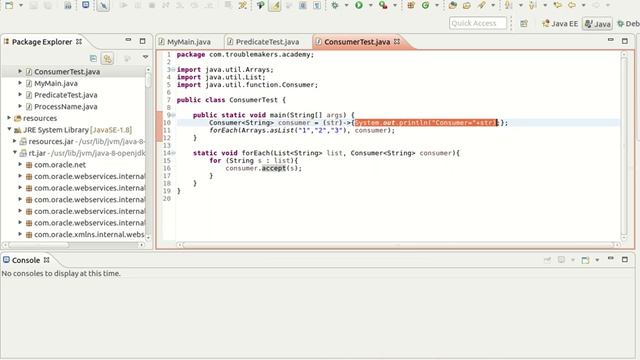The image size is (640, 360).
Task: Click the New file wizard icon
Action: [x=9, y=5]
